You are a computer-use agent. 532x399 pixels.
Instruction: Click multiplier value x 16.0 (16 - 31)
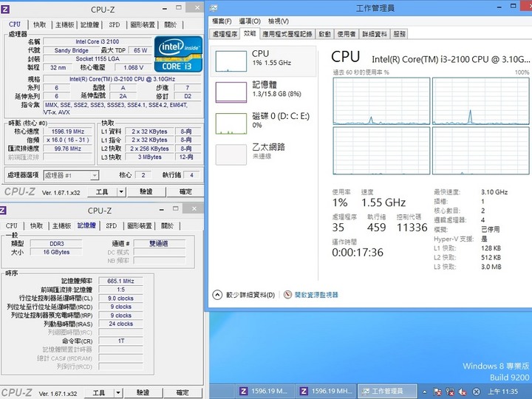(x=68, y=140)
